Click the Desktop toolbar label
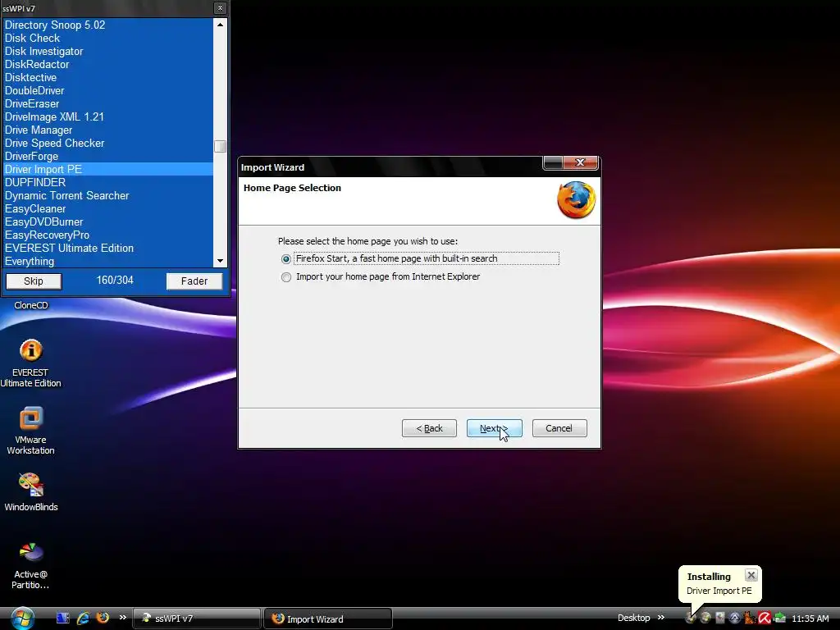Viewport: 840px width, 630px height. click(634, 618)
